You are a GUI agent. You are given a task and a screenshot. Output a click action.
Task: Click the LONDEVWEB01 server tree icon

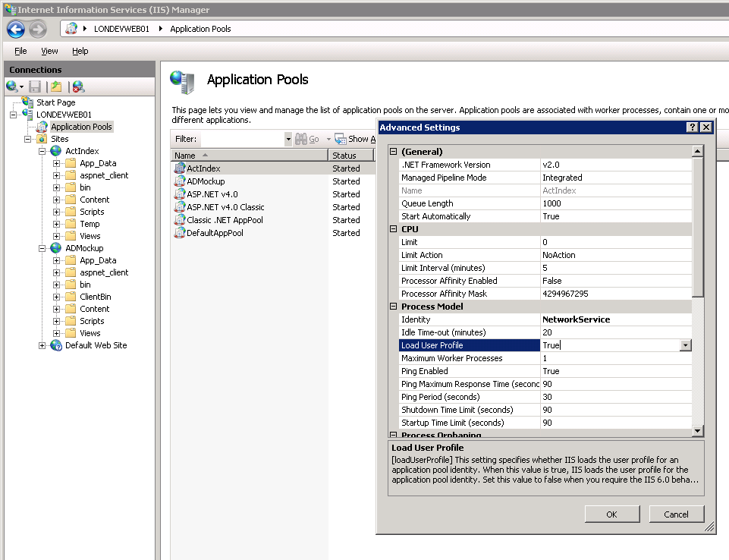(x=27, y=114)
